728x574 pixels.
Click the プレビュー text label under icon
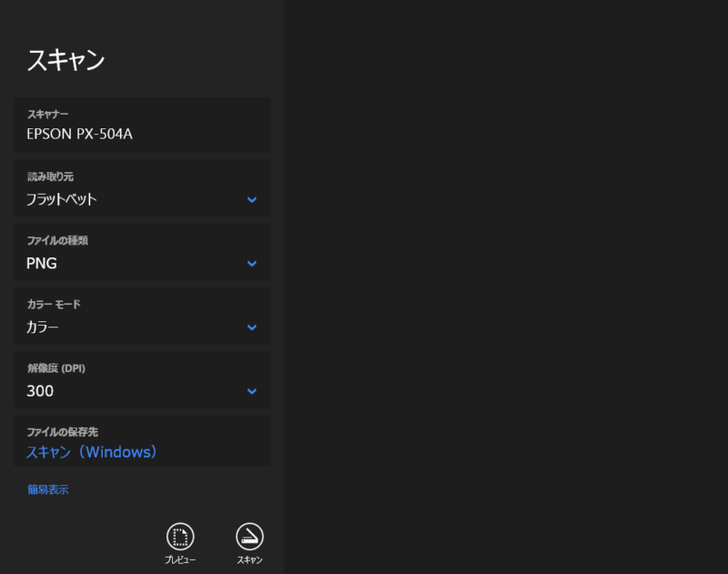pos(180,560)
